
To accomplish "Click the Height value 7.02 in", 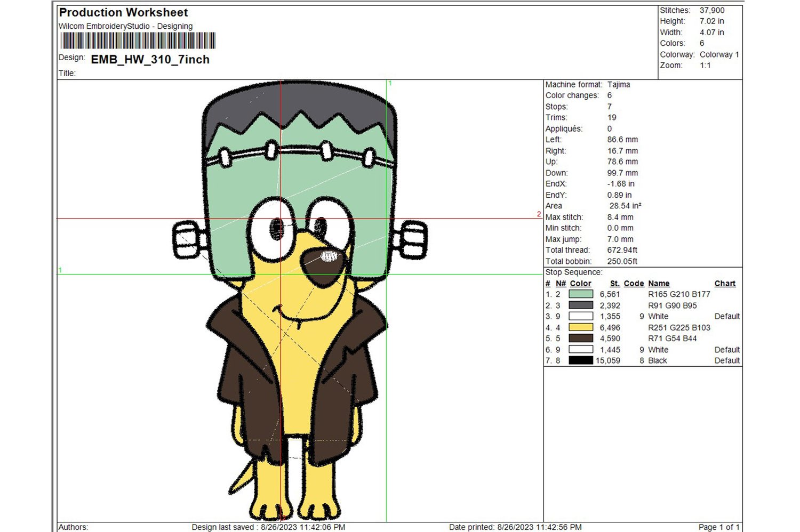I will [712, 21].
